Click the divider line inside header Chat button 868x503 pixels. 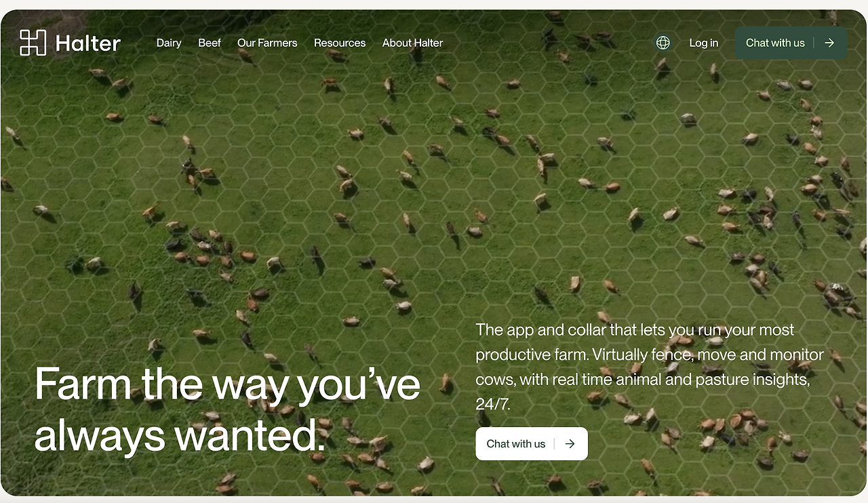[x=814, y=43]
